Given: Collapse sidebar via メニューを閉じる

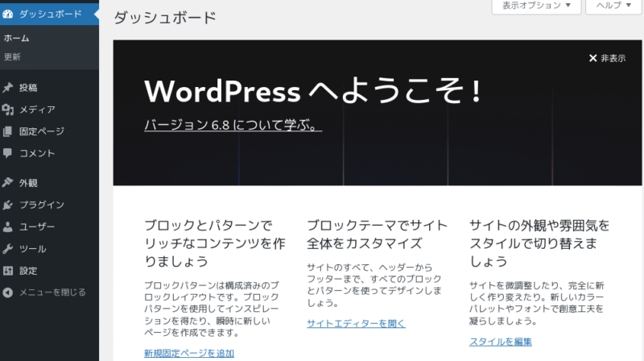Looking at the screenshot, I should point(49,293).
